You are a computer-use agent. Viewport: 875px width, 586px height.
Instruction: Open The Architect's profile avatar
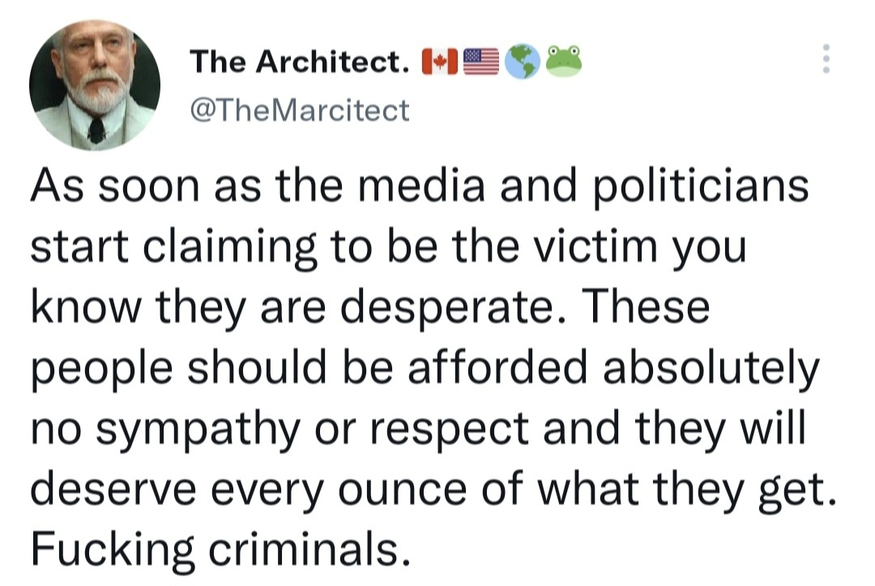tap(95, 85)
